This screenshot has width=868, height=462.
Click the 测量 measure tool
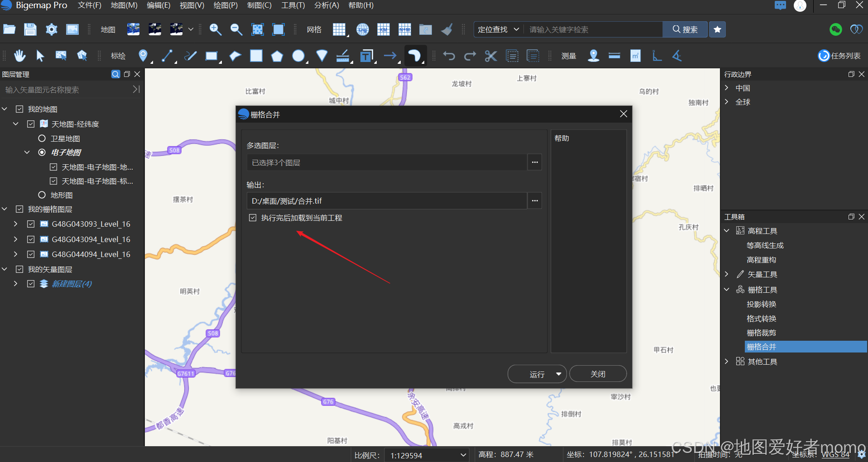tap(568, 56)
